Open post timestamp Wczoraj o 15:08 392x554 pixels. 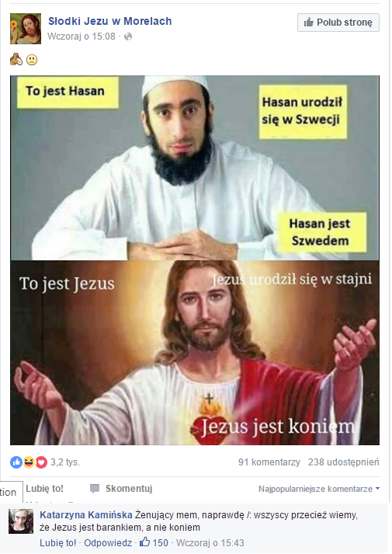coord(82,37)
